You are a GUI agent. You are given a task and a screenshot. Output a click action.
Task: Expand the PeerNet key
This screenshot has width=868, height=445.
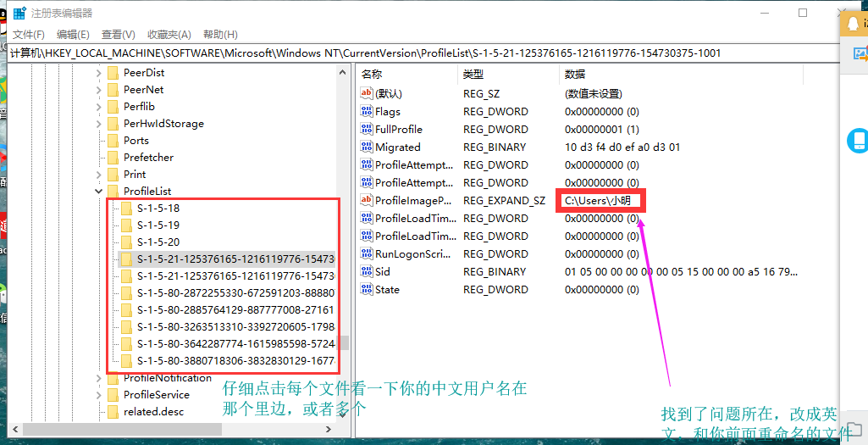pyautogui.click(x=98, y=90)
